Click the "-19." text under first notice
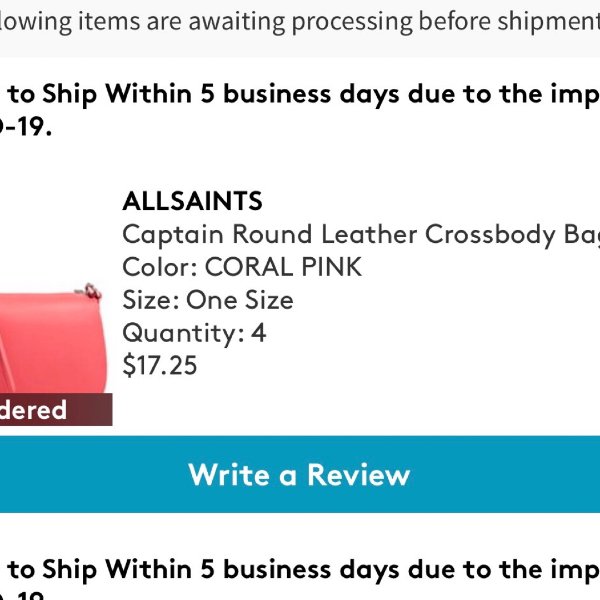The image size is (600, 600). [25, 127]
